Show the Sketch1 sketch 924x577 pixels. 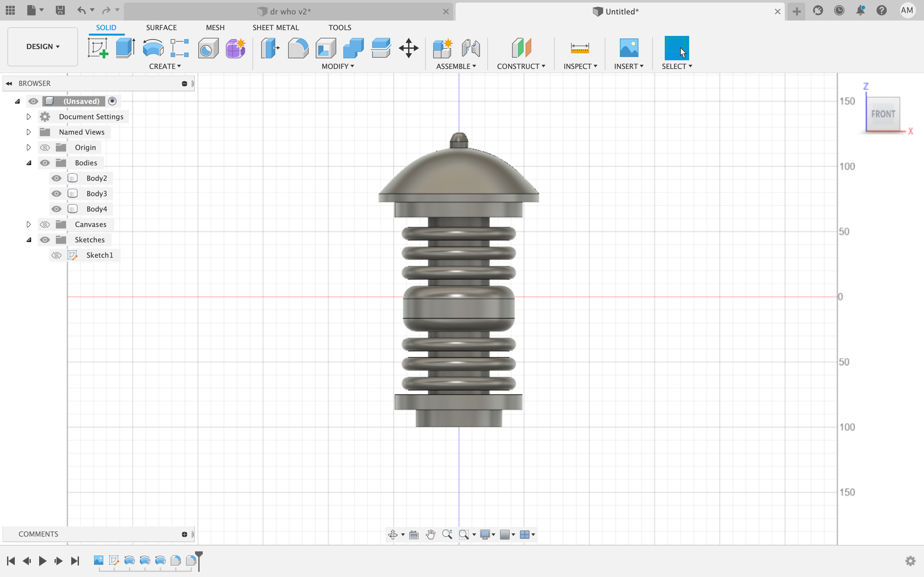(x=56, y=255)
